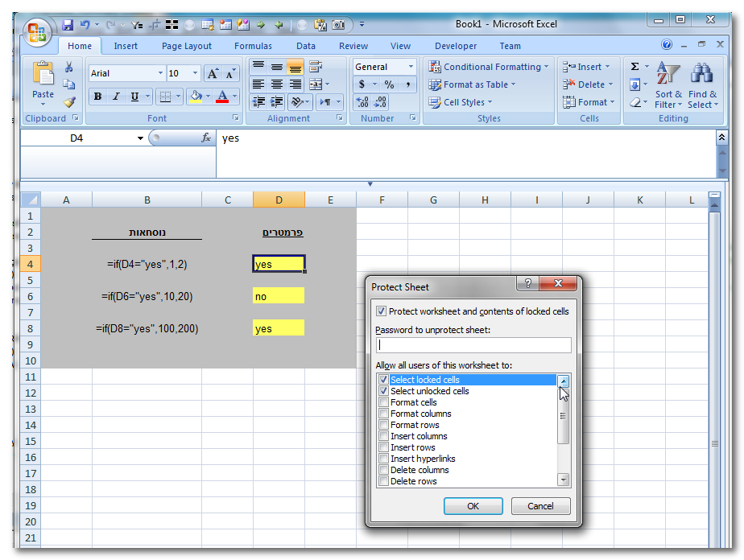Click the Save icon in Quick Access Toolbar
The height and width of the screenshot is (560, 744).
pos(68,25)
